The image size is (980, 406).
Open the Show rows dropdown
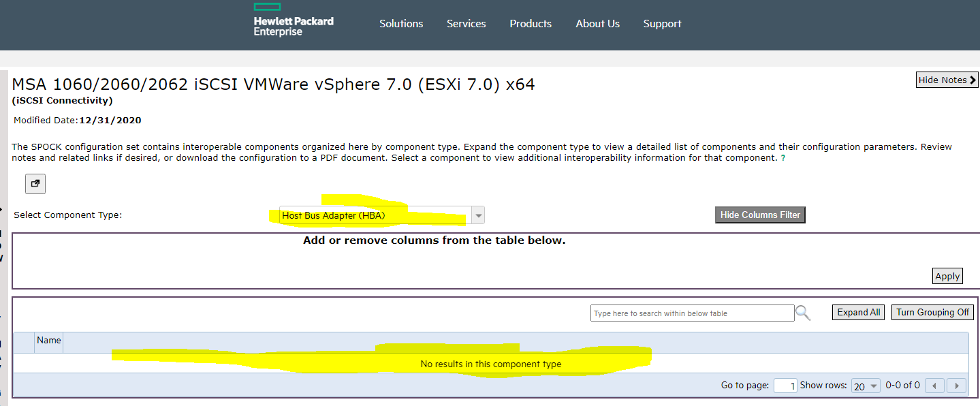click(x=866, y=386)
